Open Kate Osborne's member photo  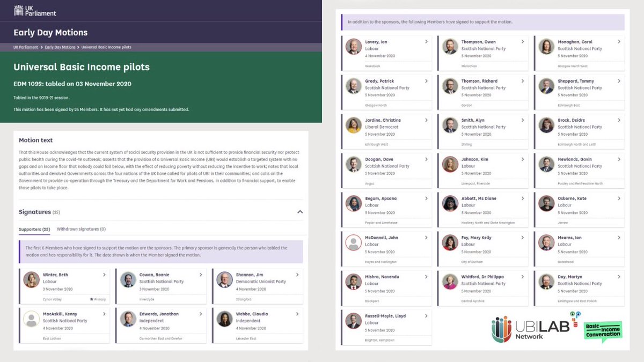546,203
